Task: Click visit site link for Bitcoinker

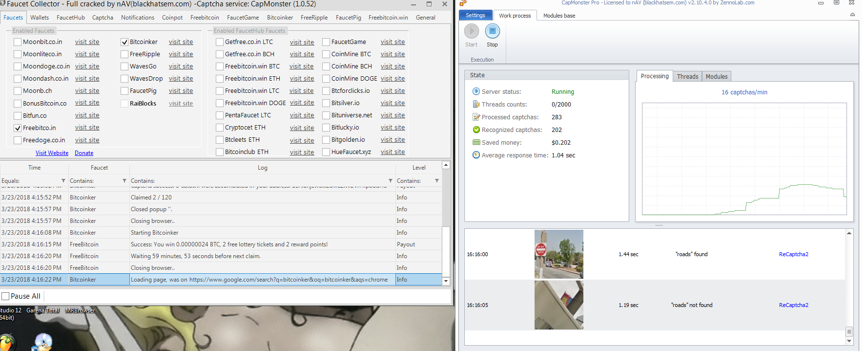Action: (x=181, y=42)
